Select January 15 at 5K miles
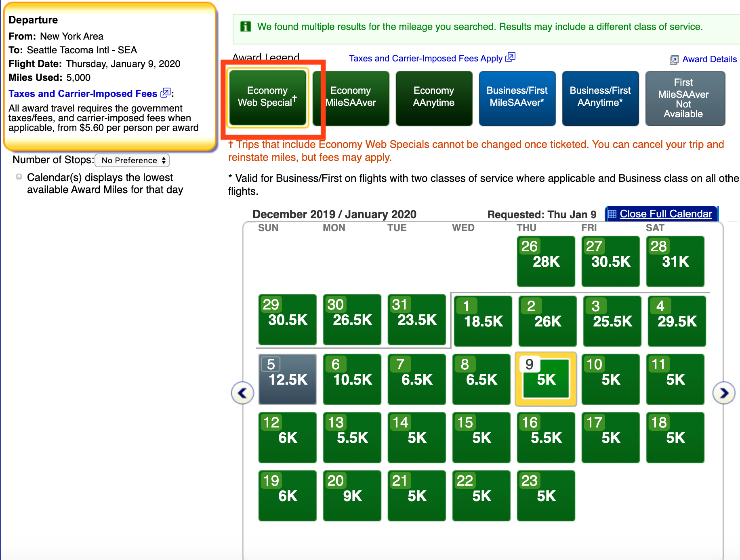 click(481, 438)
